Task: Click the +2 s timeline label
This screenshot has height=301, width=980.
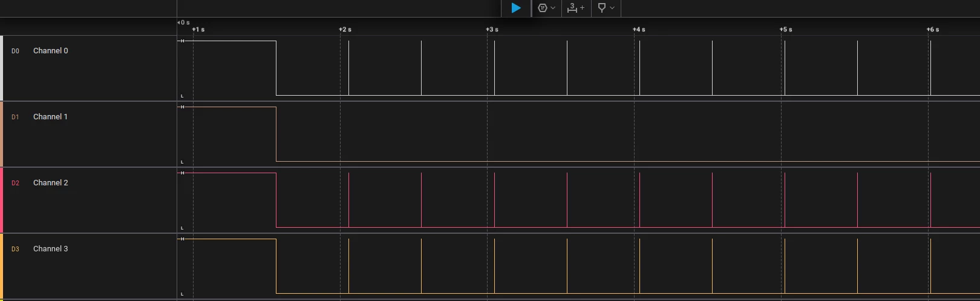Action: click(x=345, y=30)
